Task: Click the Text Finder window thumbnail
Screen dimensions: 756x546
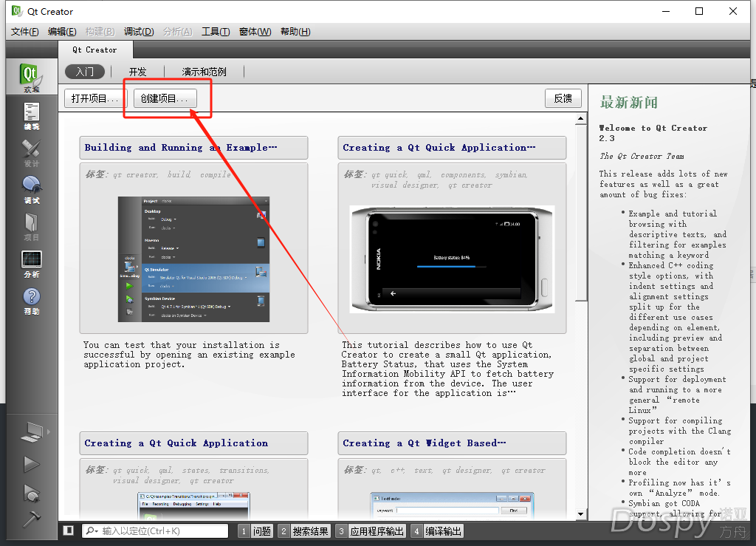Action: (452, 505)
